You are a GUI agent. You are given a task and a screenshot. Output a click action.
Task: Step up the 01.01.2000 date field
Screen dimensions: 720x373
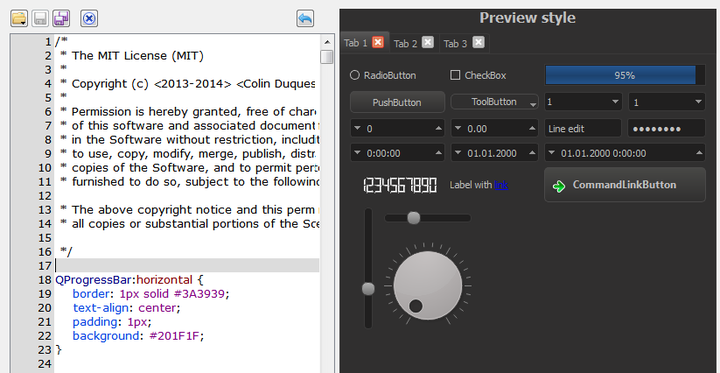point(532,153)
